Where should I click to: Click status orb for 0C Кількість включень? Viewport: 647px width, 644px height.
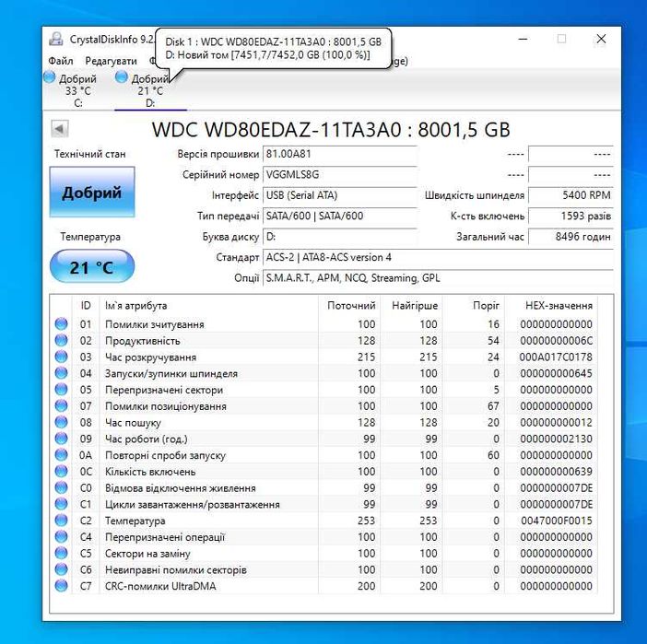coord(61,471)
